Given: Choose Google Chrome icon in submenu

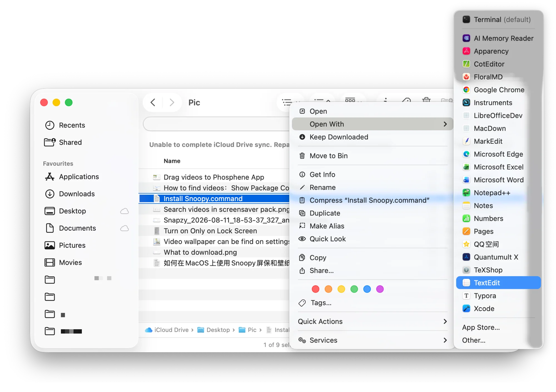Looking at the screenshot, I should 466,90.
